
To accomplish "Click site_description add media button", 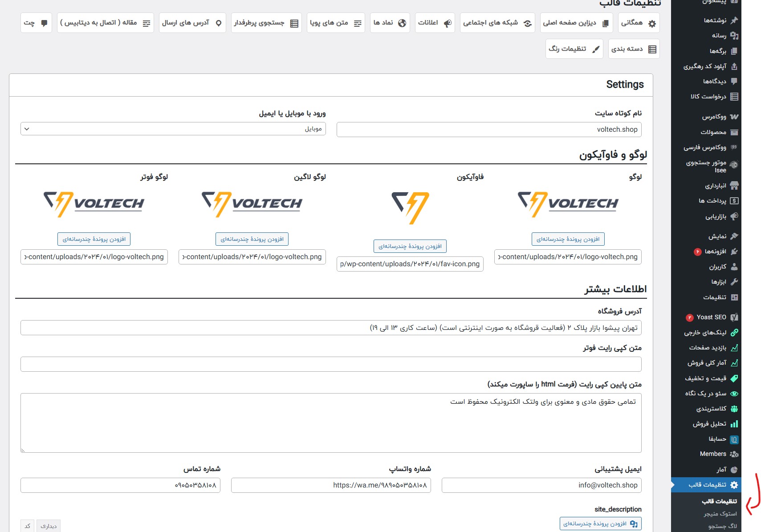I will 600,524.
